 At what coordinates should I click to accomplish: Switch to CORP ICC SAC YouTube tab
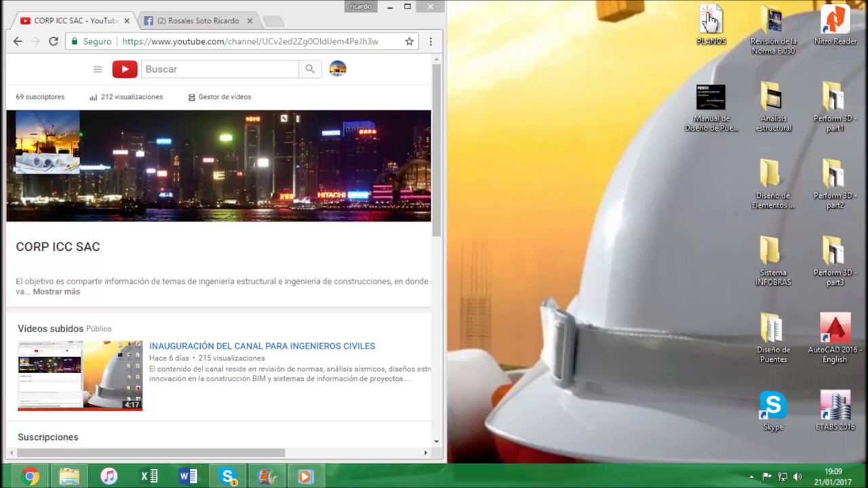click(75, 21)
